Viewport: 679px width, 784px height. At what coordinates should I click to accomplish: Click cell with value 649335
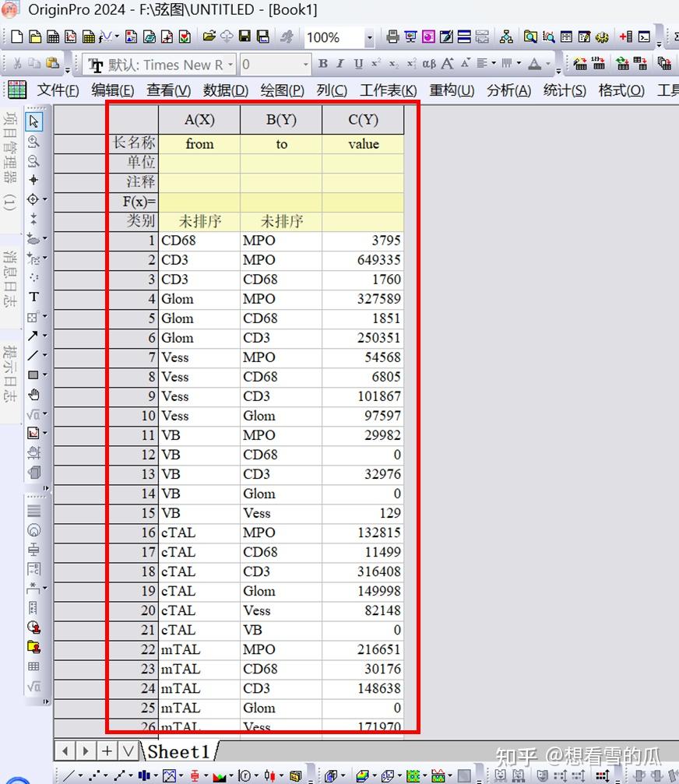point(363,260)
